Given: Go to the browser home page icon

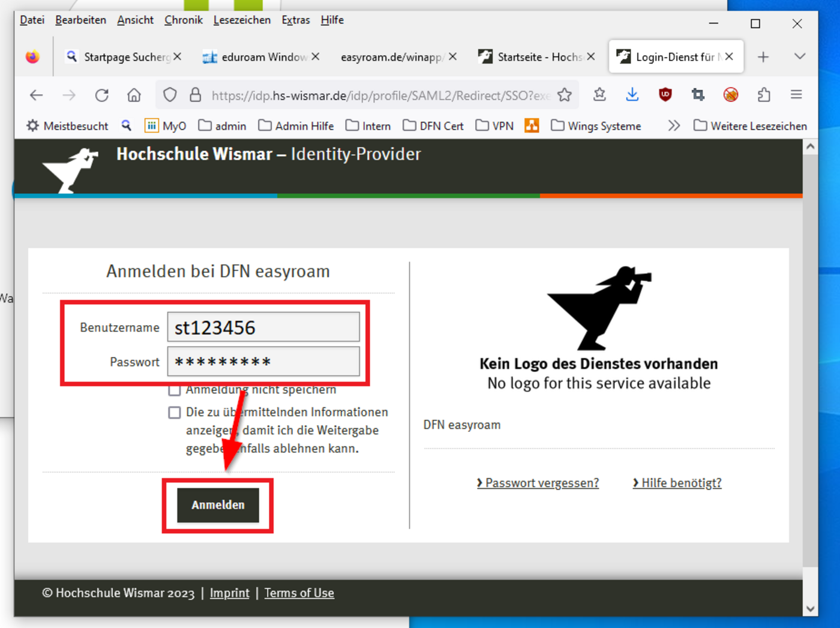Looking at the screenshot, I should pyautogui.click(x=134, y=95).
